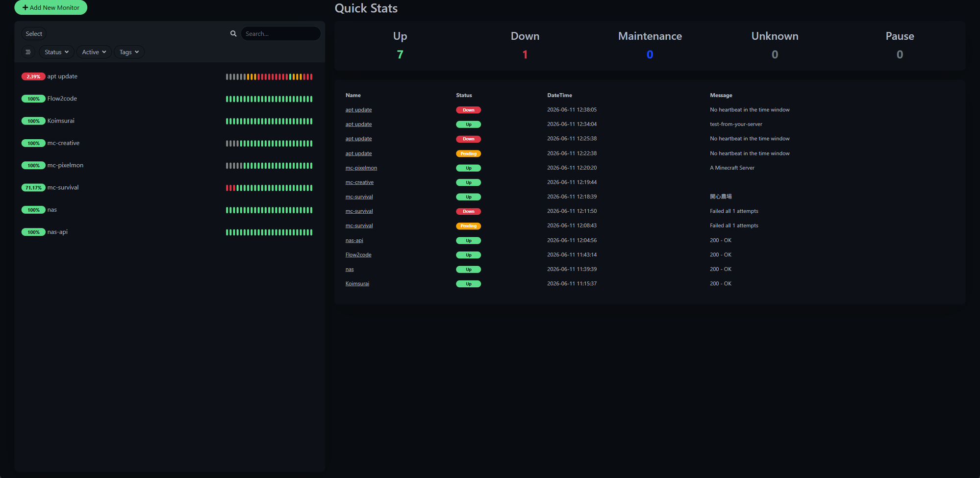Click the Quick Stats heading
This screenshot has height=478, width=980.
[366, 8]
